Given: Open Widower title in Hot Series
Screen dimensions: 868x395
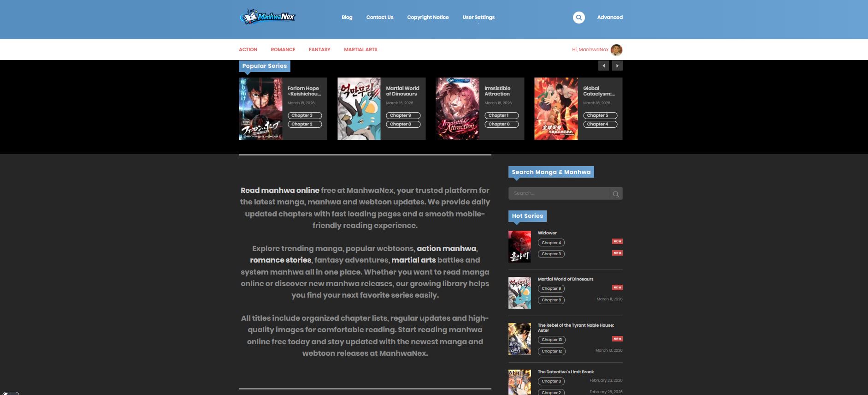Looking at the screenshot, I should point(547,233).
